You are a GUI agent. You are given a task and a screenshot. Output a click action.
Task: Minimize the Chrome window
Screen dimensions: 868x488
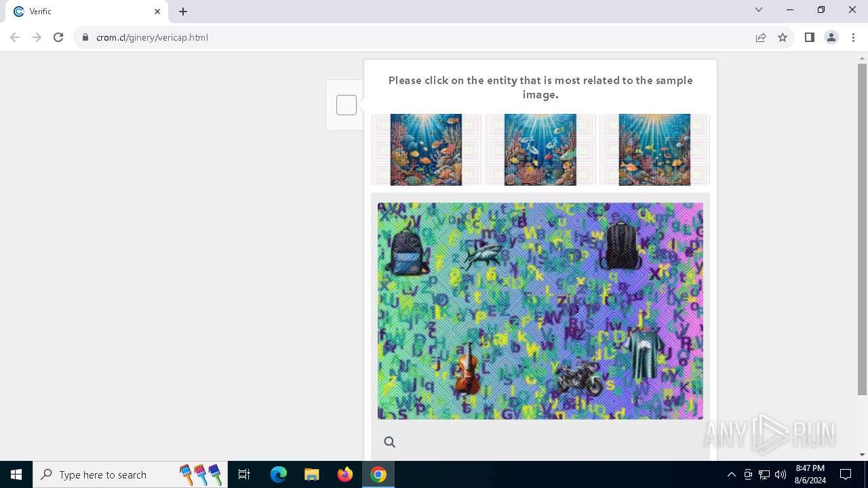790,9
